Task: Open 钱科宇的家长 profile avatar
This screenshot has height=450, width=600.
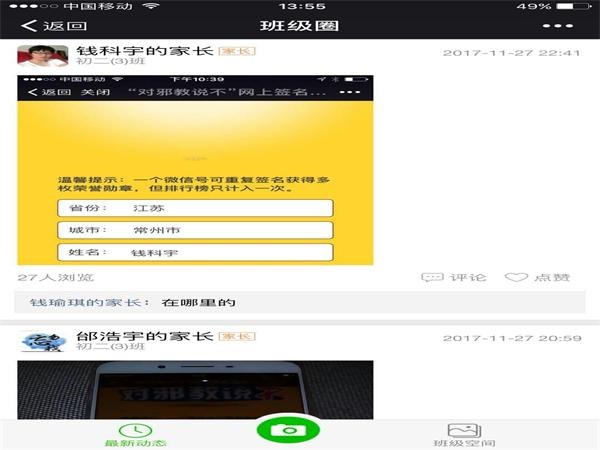Action: tap(43, 56)
